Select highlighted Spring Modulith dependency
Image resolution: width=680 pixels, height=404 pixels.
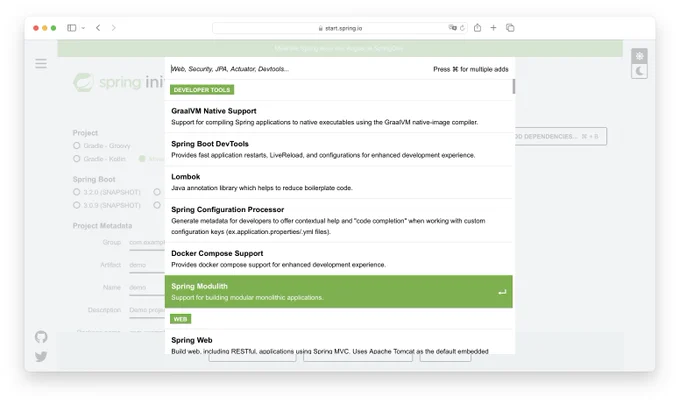(x=339, y=292)
